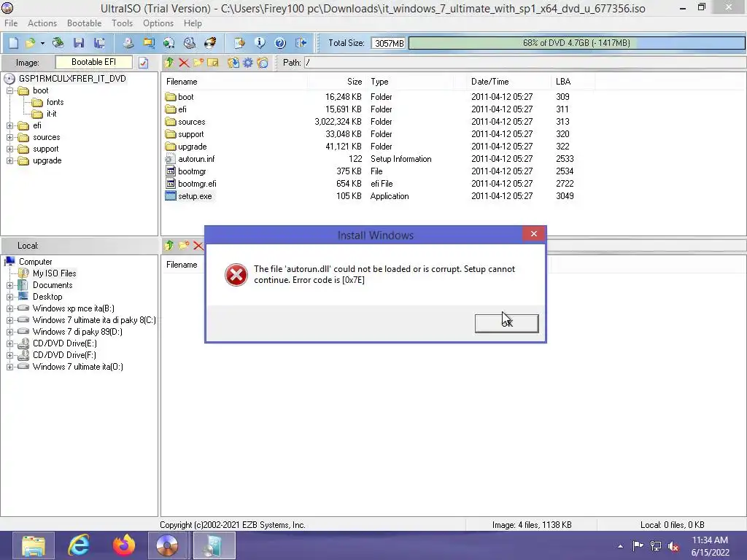The image size is (747, 560).
Task: Click the Up arrow in Local pane toolbar
Action: (x=169, y=246)
